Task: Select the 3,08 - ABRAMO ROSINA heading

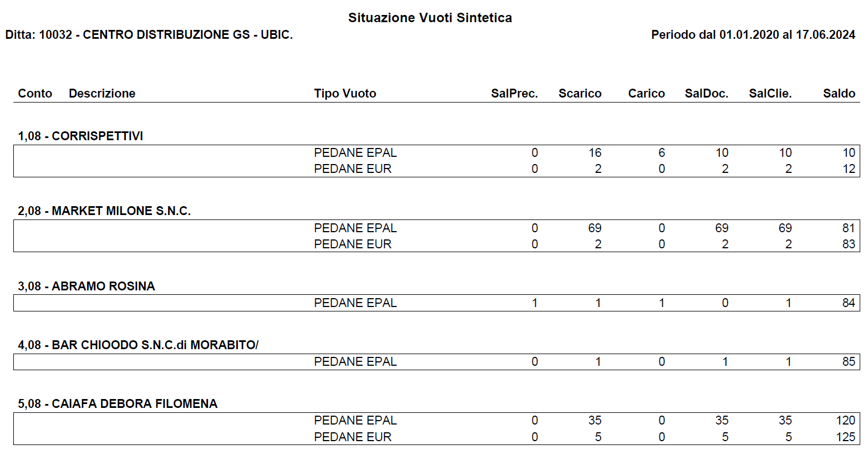Action: (x=87, y=286)
